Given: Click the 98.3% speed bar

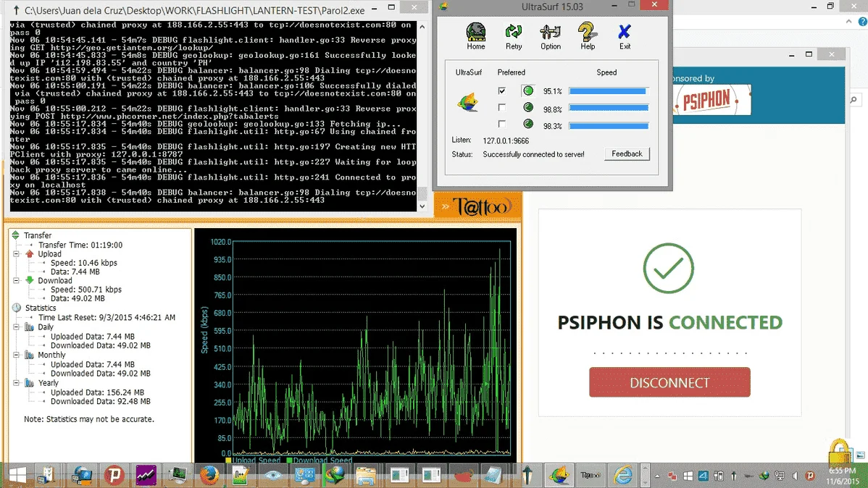Looking at the screenshot, I should [x=609, y=126].
